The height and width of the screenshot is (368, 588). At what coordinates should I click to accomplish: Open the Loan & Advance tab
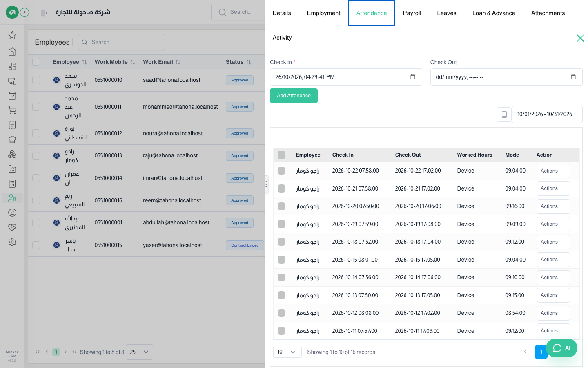tap(494, 13)
